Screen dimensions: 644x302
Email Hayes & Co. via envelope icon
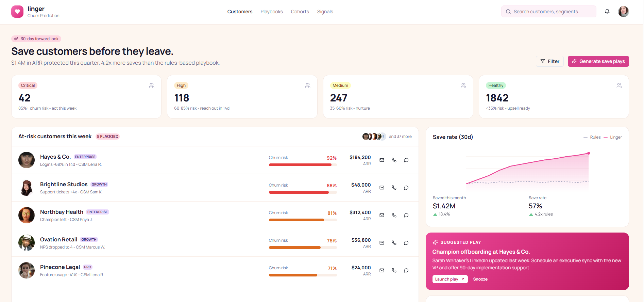(x=382, y=160)
